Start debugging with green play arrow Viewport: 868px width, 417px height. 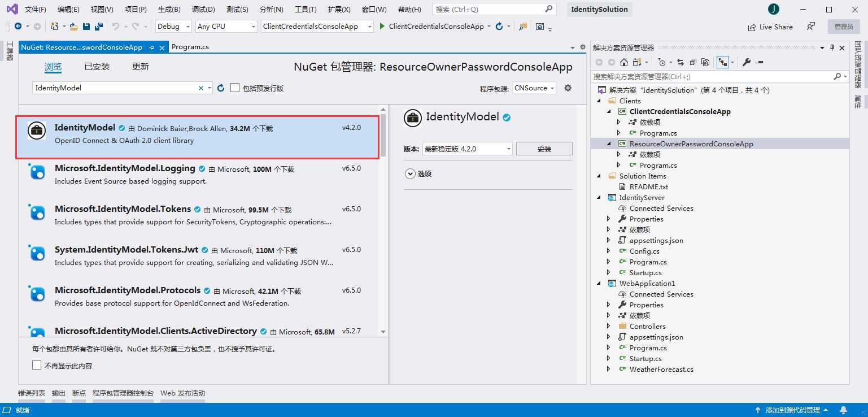[382, 27]
